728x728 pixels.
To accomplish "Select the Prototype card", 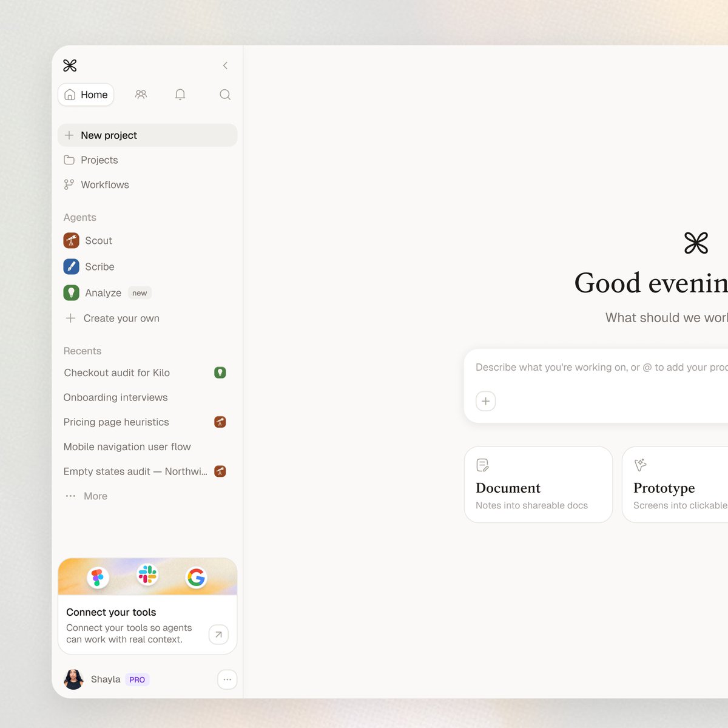I will [x=675, y=485].
